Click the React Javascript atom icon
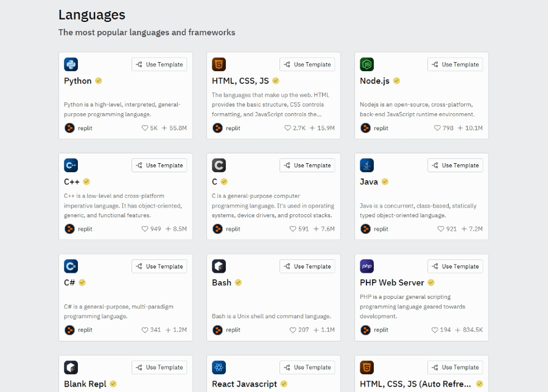Screen dimensions: 548x392 point(219,367)
